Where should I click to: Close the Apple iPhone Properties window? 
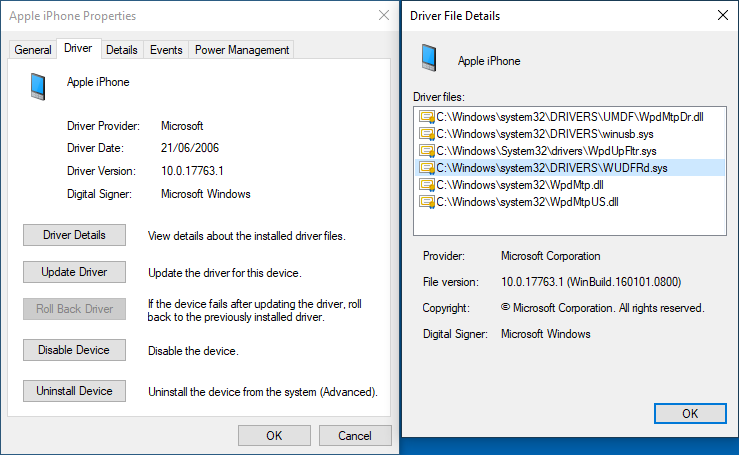(384, 16)
